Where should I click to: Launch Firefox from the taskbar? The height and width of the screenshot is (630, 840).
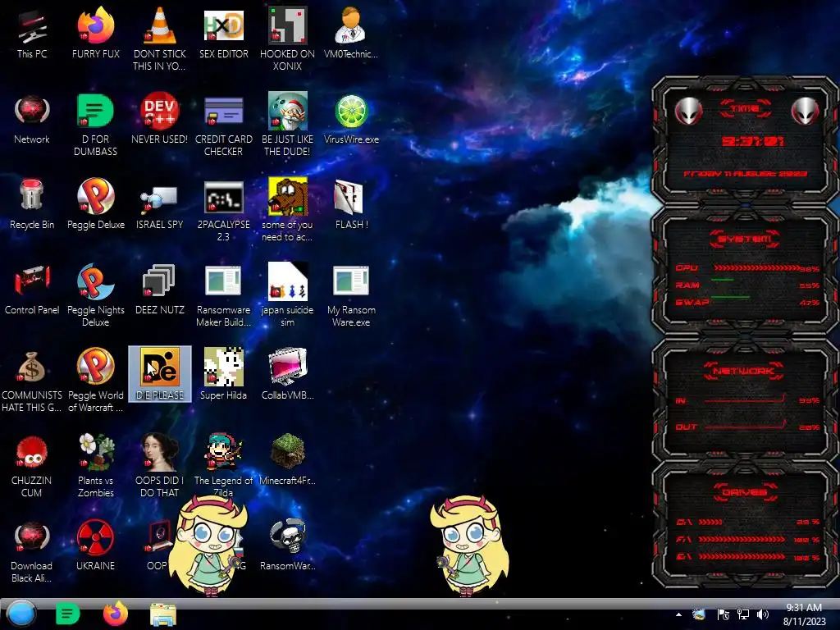[x=115, y=614]
